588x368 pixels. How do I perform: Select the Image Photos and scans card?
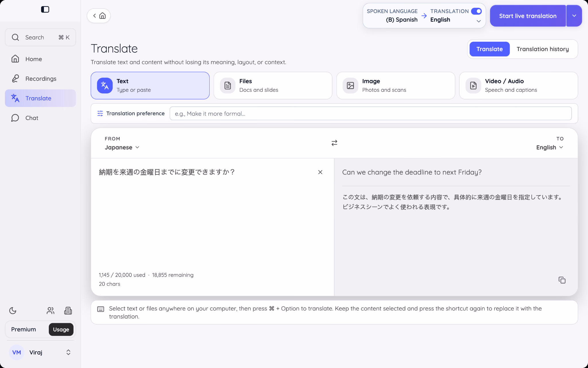(x=396, y=85)
